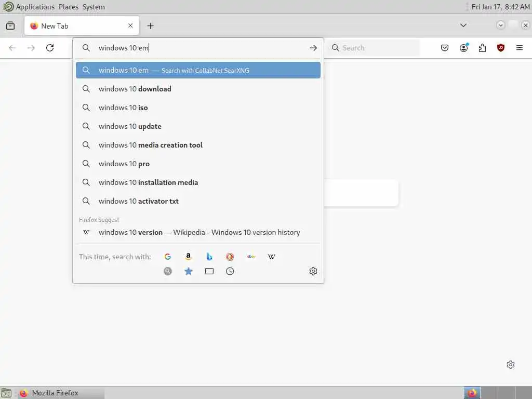
Task: Click the Firefox View icon
Action: [x=10, y=25]
